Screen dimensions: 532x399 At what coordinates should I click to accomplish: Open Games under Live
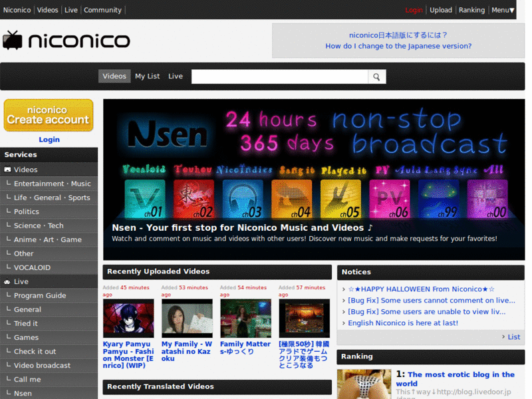(x=26, y=337)
